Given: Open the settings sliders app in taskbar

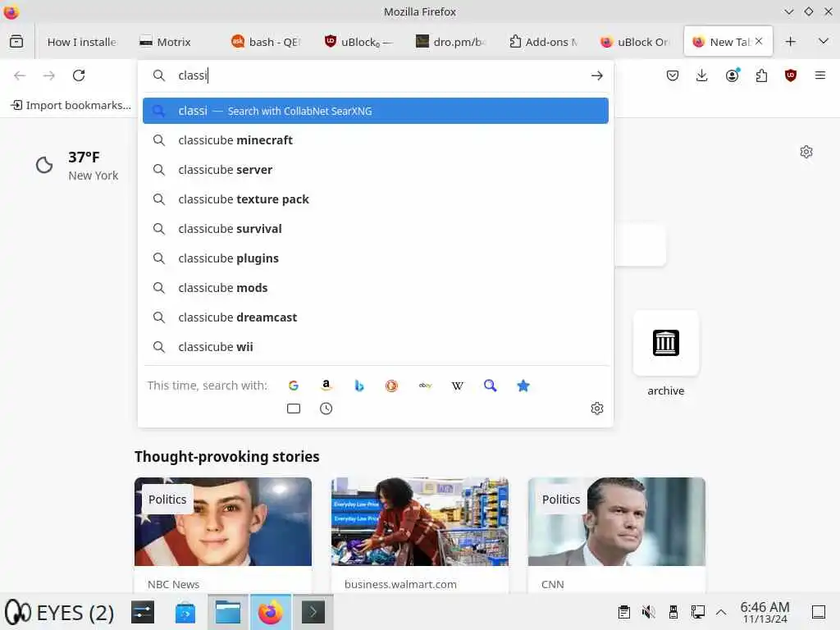Looking at the screenshot, I should [x=143, y=612].
